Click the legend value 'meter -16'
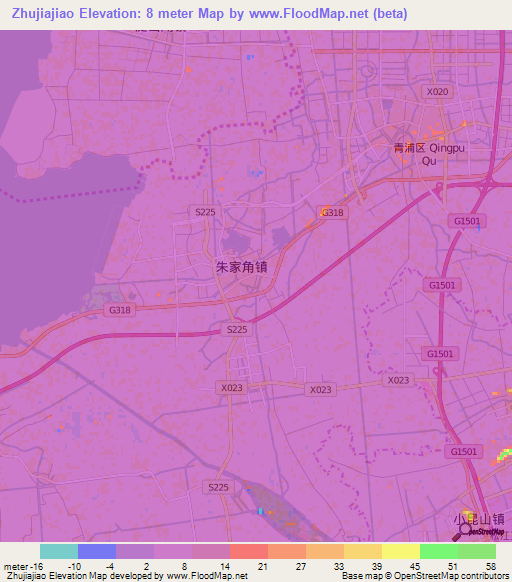Viewport: 512px width, 582px height. pyautogui.click(x=23, y=567)
